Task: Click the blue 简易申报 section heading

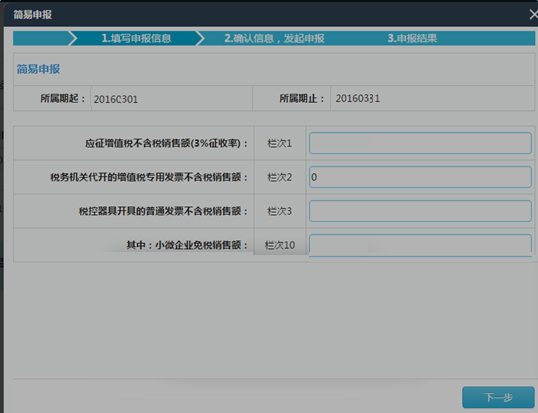Action: 38,69
